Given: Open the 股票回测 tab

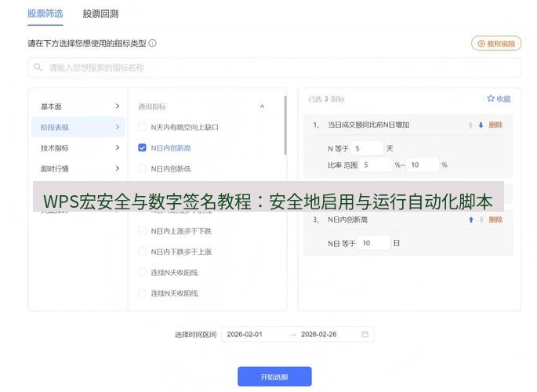Looking at the screenshot, I should tap(100, 13).
